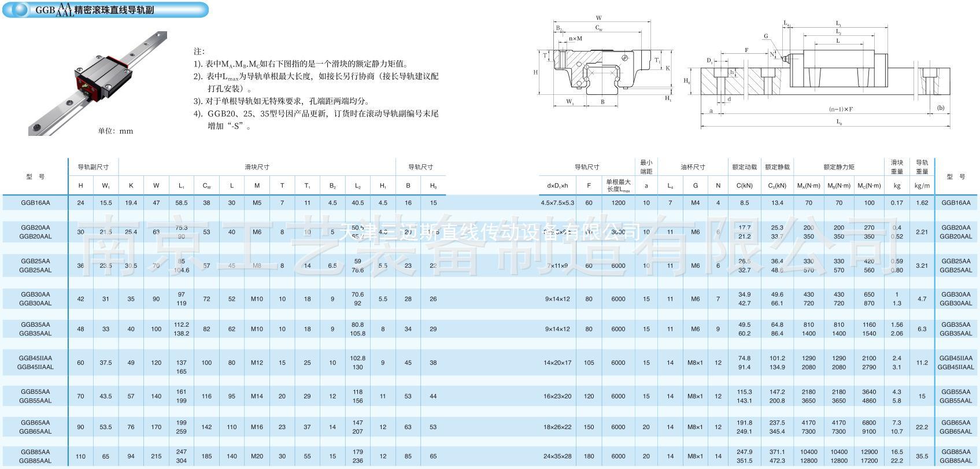Click note 1 about MA, MB, MC 额定静力矩值
980x469 pixels.
click(301, 64)
